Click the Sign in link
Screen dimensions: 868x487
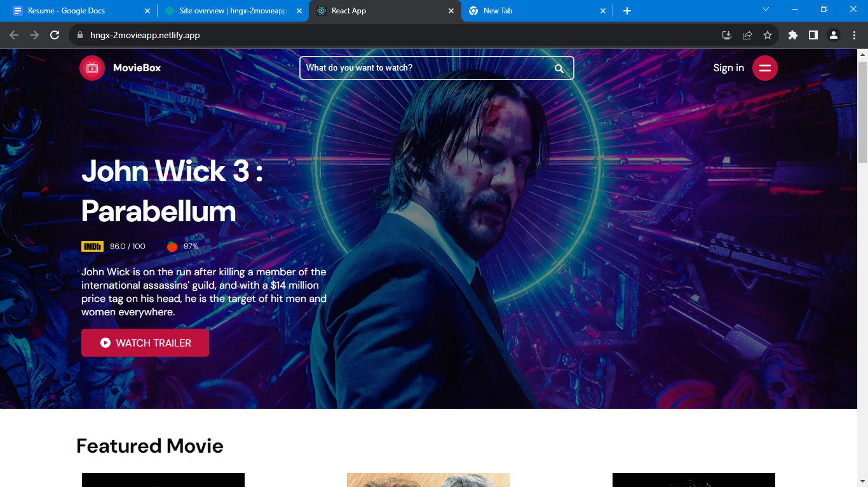pyautogui.click(x=729, y=68)
